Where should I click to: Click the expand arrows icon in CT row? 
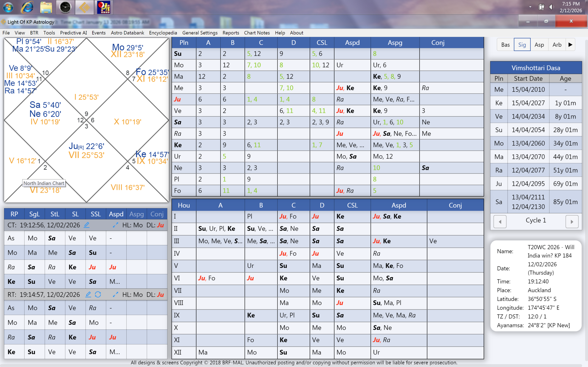tap(115, 225)
